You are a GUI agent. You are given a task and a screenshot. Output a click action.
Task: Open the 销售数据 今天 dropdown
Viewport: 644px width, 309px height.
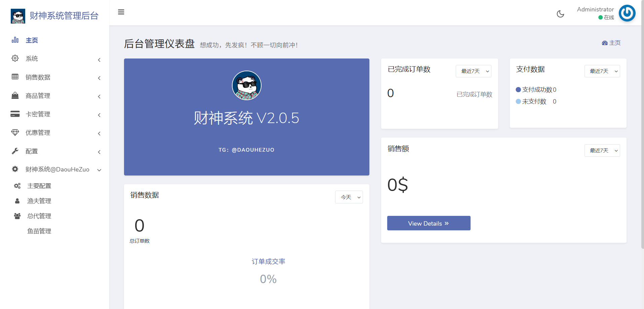pos(349,197)
